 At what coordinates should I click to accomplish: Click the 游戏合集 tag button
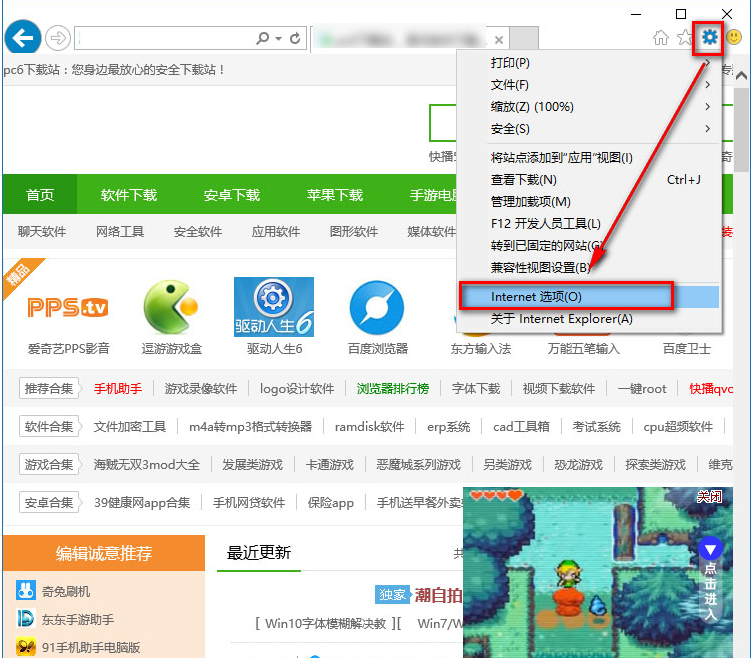49,465
